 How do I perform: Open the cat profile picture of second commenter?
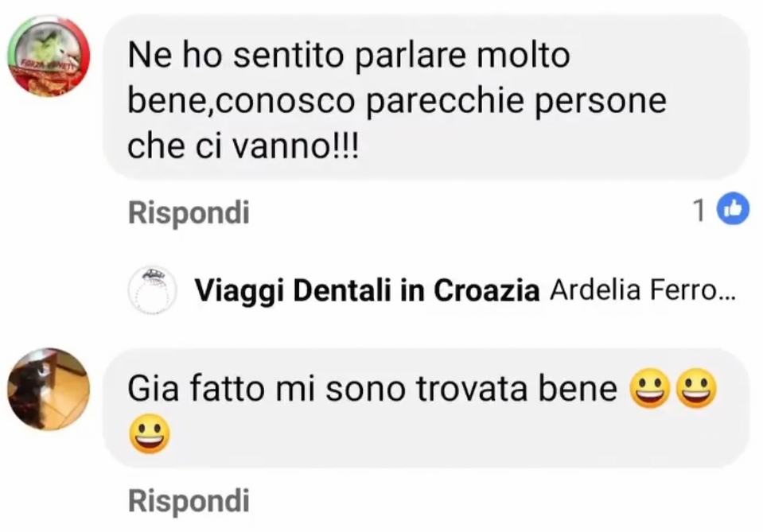pos(49,389)
